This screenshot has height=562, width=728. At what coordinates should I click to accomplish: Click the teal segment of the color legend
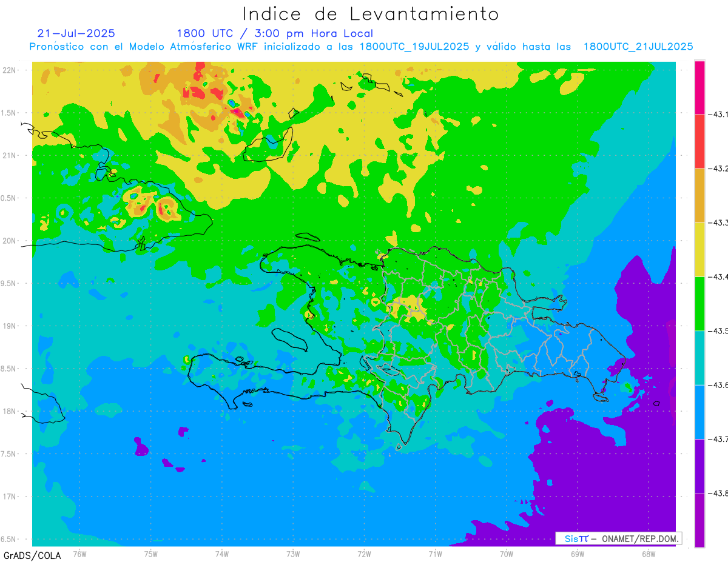[x=699, y=358]
